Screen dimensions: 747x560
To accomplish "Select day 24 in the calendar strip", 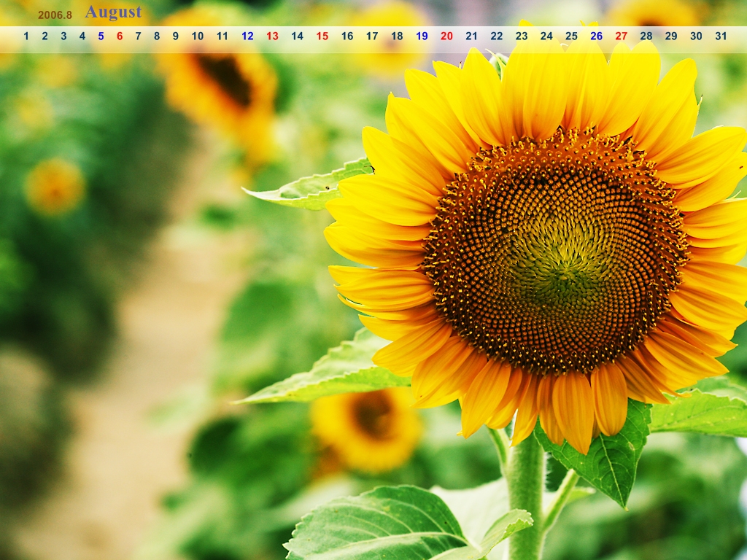I will point(546,36).
